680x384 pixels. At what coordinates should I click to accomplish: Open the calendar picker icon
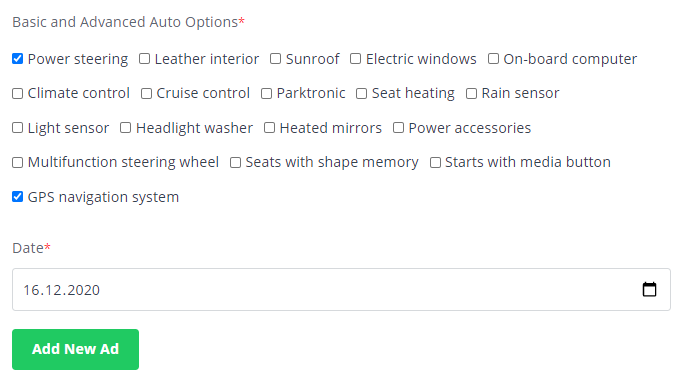(x=649, y=289)
